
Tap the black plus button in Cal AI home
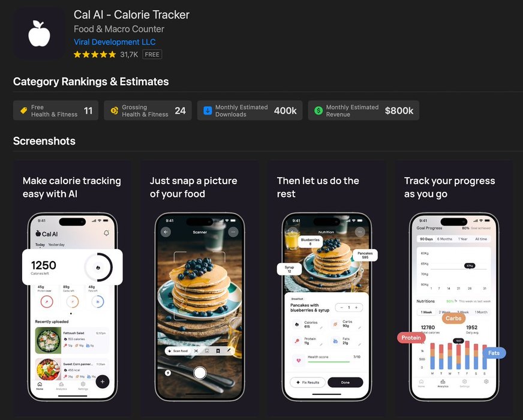(x=103, y=382)
